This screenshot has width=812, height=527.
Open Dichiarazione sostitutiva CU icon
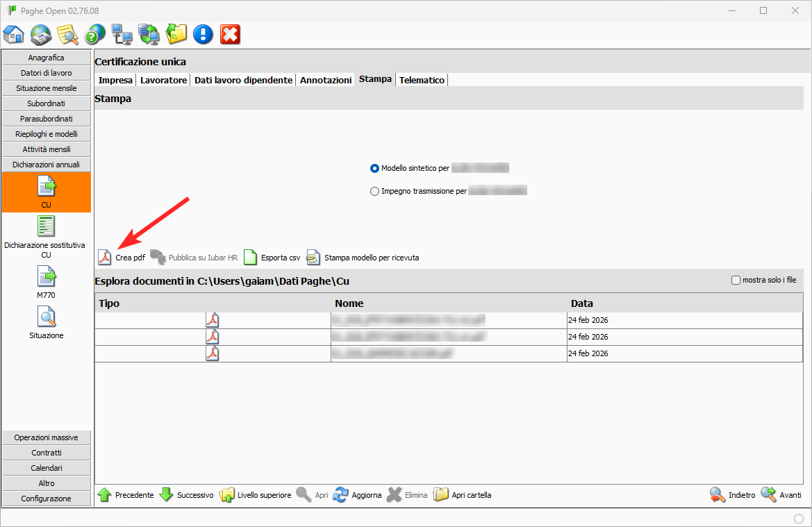point(47,227)
